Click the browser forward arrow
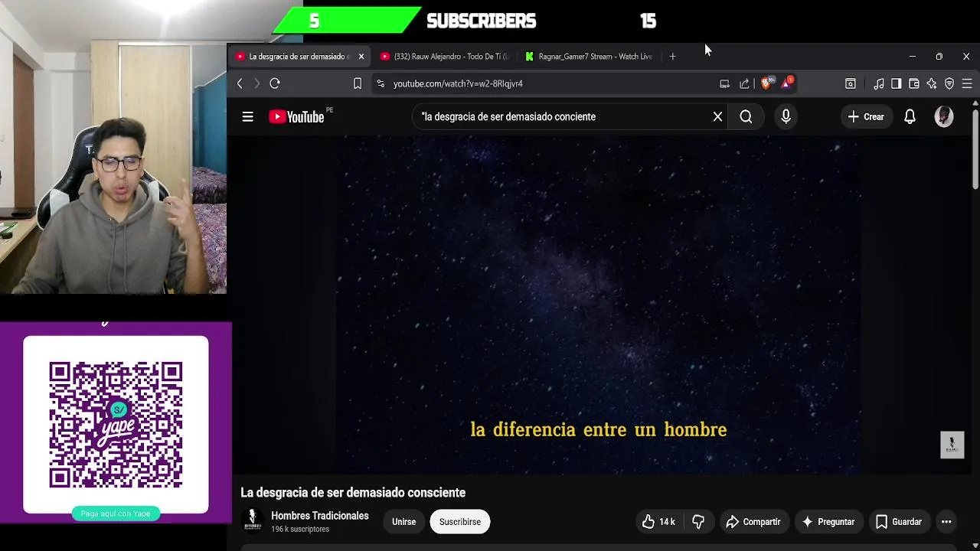This screenshot has height=551, width=980. [256, 83]
